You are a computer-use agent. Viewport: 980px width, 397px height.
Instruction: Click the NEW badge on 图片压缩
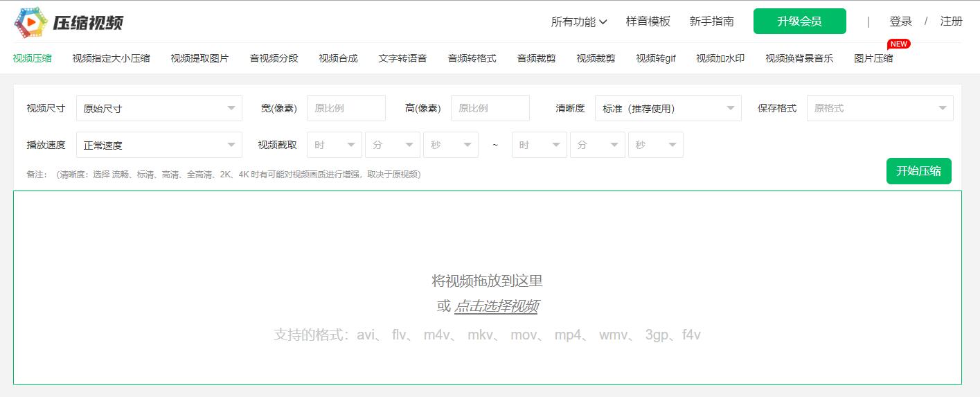point(898,44)
